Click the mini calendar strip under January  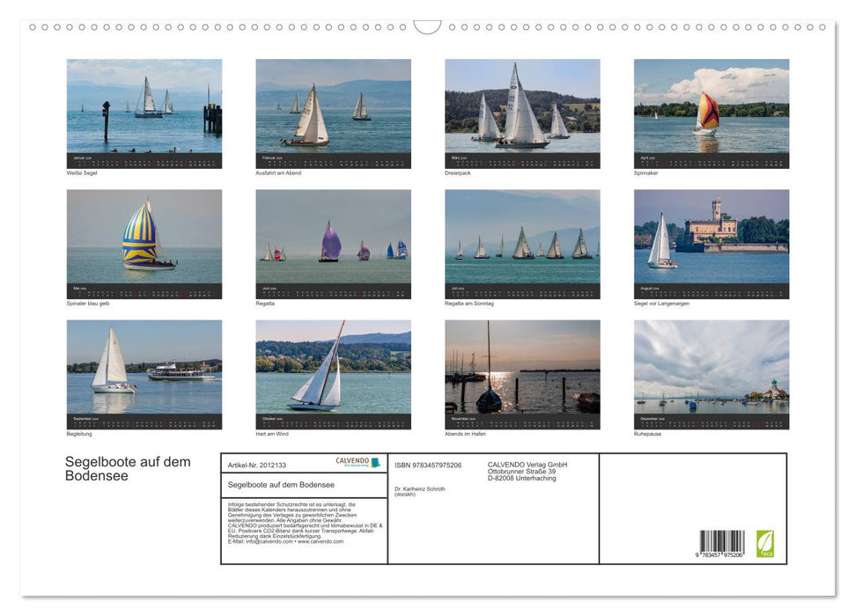[144, 161]
